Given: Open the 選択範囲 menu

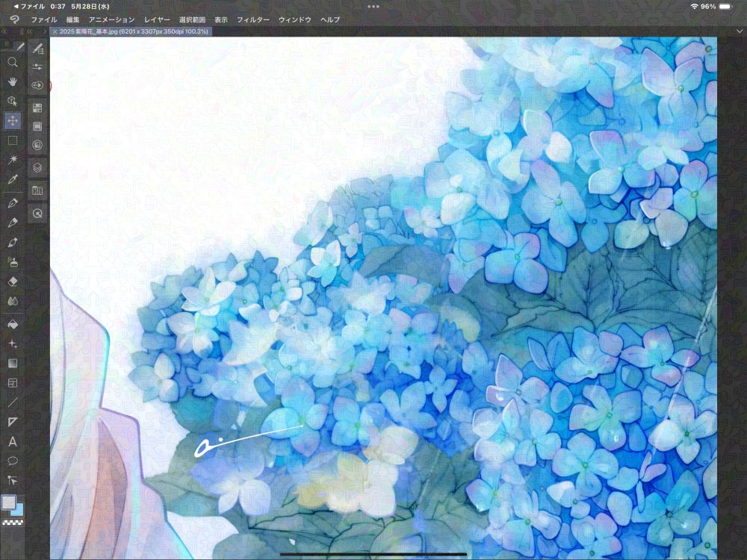Looking at the screenshot, I should coord(192,19).
